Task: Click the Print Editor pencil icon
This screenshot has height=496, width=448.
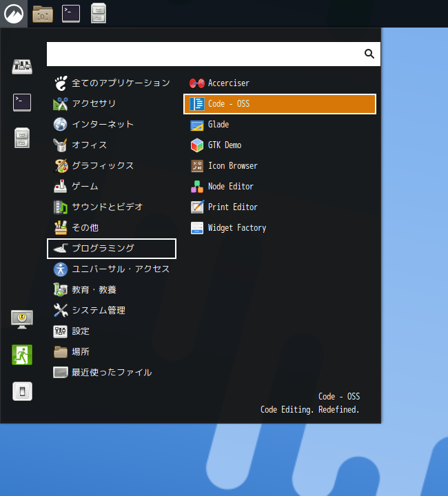Action: pos(197,207)
